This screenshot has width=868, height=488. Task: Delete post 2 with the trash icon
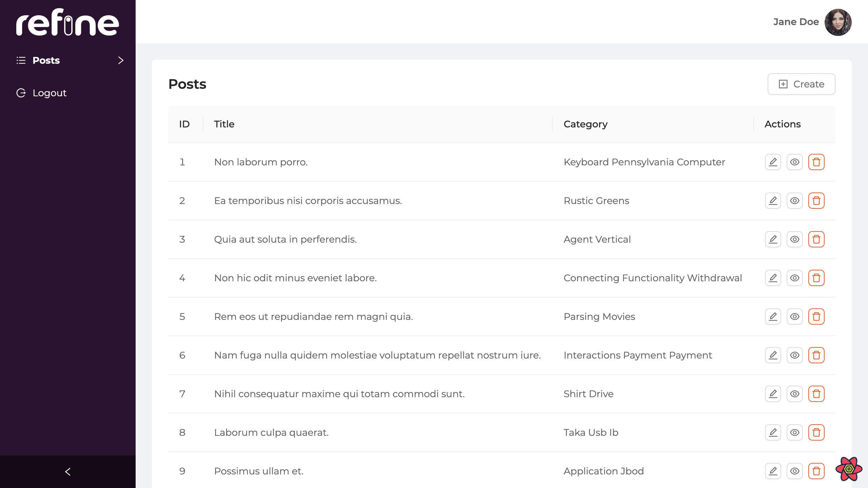816,201
